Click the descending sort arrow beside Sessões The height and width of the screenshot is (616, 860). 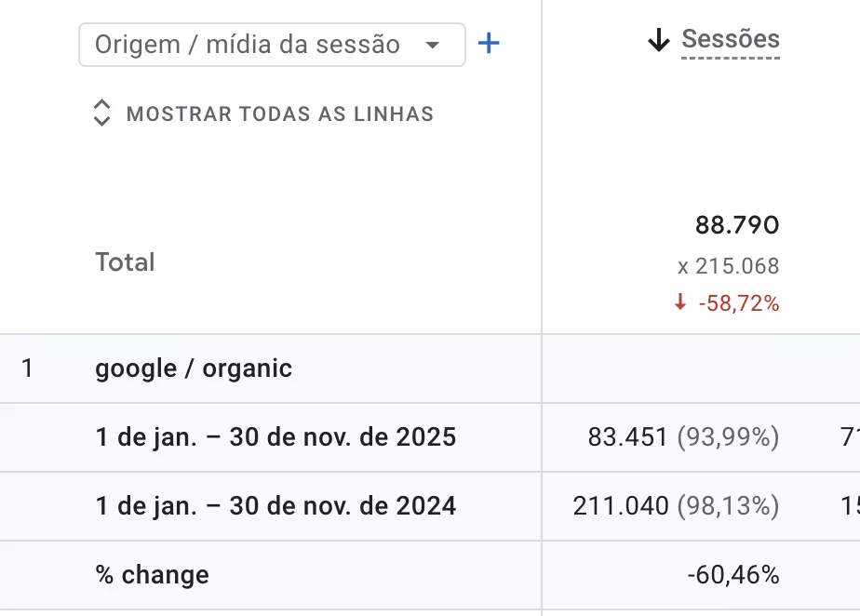click(x=659, y=40)
